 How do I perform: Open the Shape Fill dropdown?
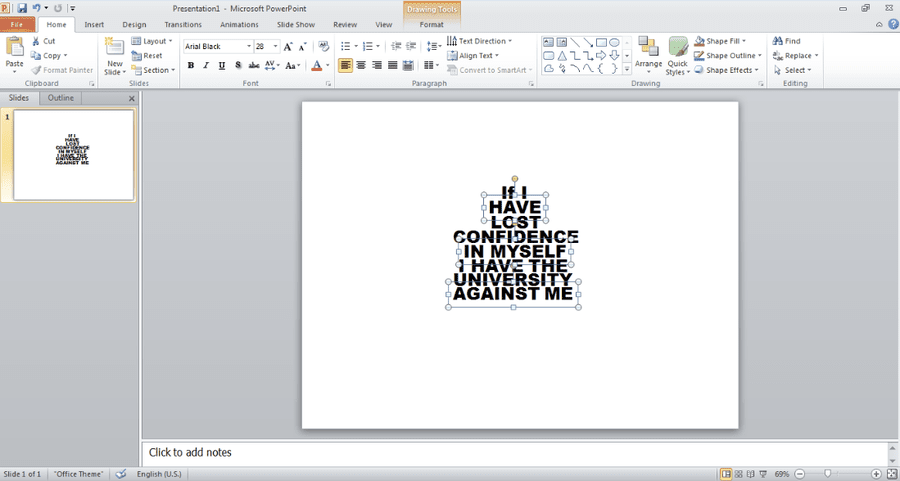(720, 41)
